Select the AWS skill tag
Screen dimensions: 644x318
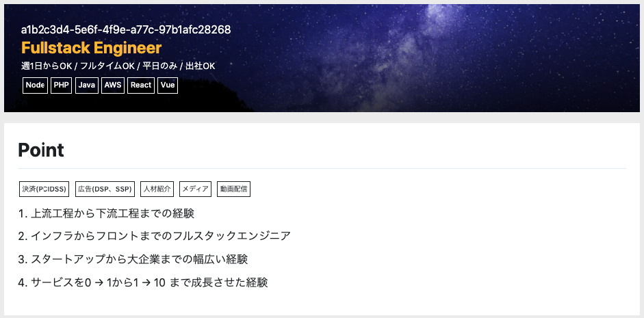(x=112, y=85)
